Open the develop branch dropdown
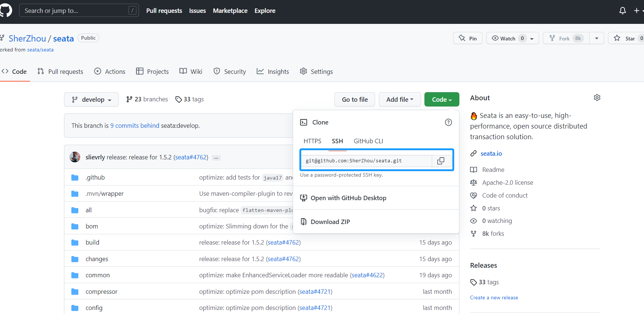The image size is (644, 314). tap(91, 100)
